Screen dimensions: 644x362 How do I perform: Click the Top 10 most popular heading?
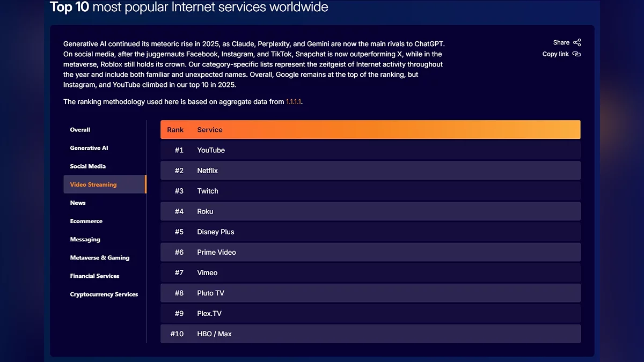click(x=189, y=7)
